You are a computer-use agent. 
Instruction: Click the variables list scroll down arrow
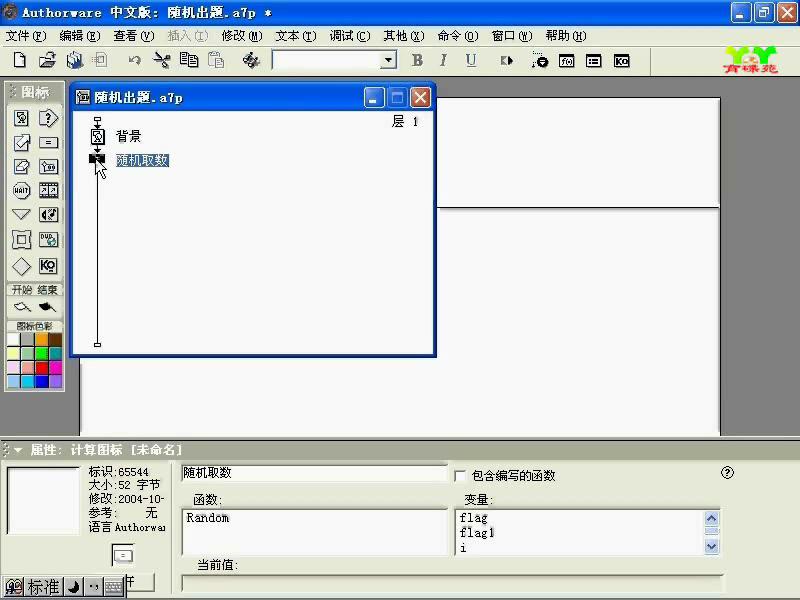point(712,546)
